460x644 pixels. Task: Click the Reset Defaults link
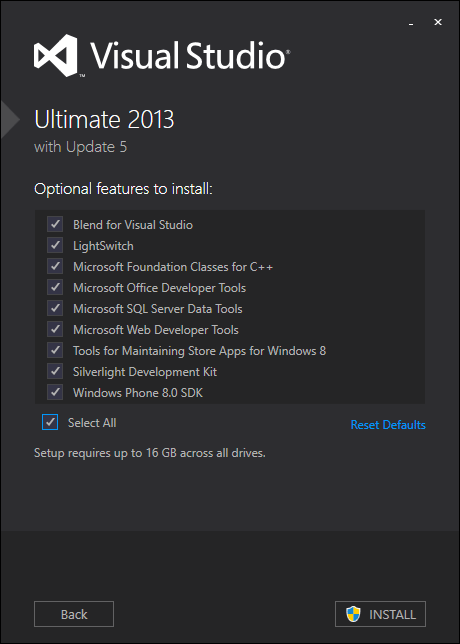pyautogui.click(x=388, y=425)
